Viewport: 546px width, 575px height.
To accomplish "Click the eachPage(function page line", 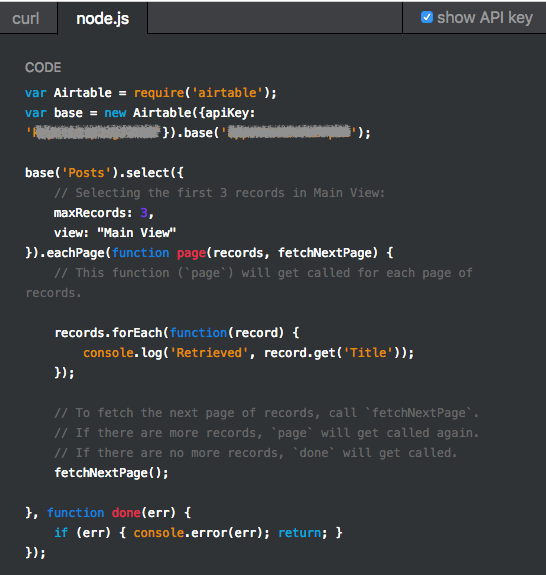I will pos(209,253).
